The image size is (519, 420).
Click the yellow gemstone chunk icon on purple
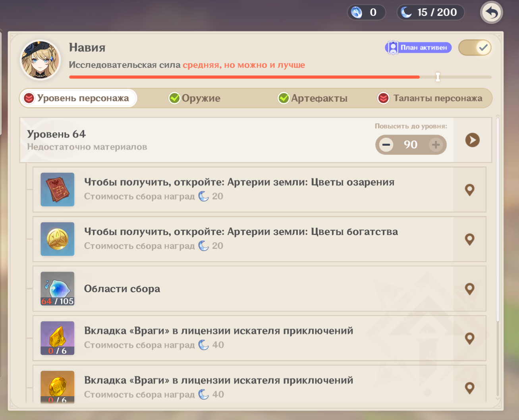pyautogui.click(x=58, y=338)
